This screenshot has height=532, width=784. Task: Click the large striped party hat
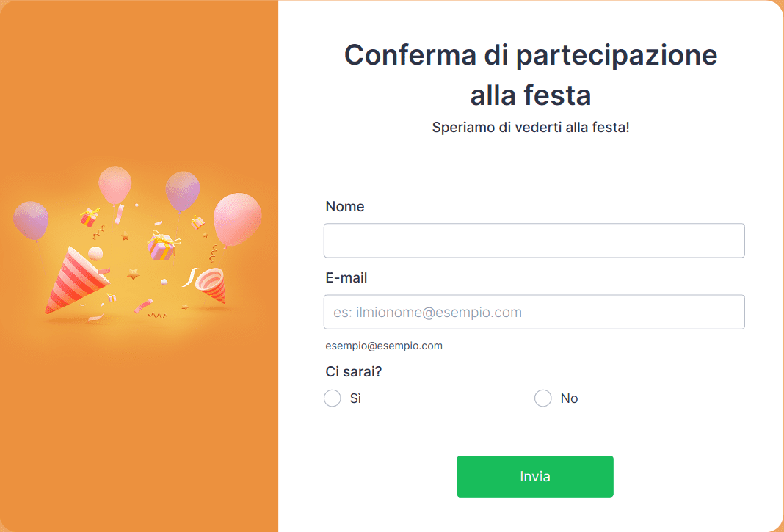72,281
